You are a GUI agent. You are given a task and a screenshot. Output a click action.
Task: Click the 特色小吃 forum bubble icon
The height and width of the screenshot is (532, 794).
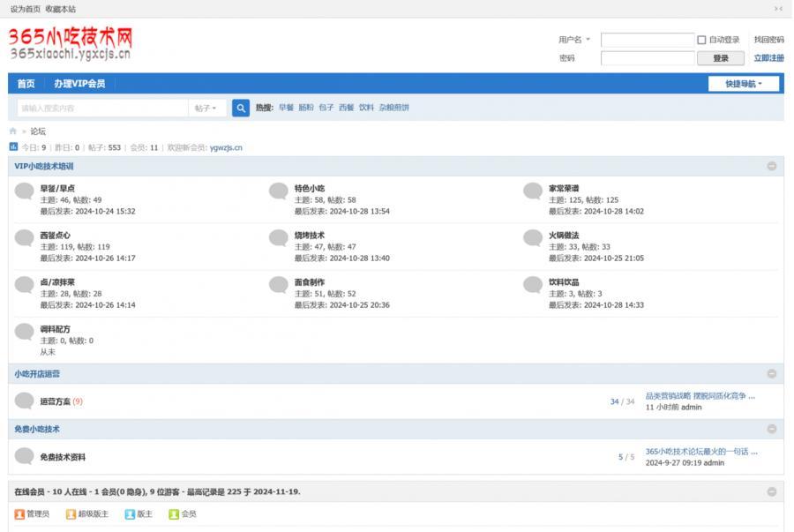click(279, 191)
